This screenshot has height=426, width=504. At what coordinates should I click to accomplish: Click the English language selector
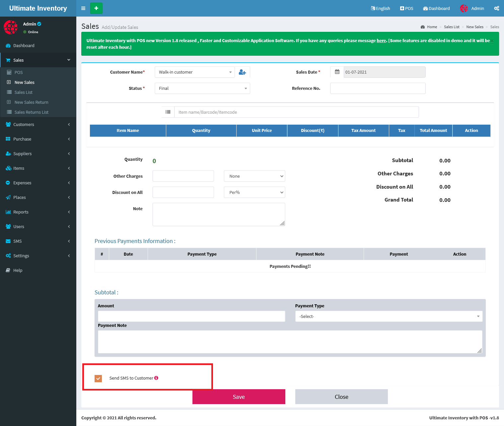[x=380, y=8]
